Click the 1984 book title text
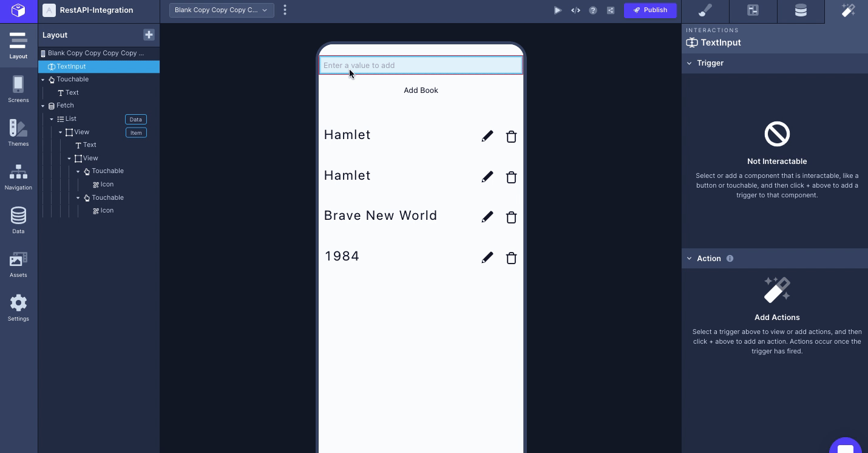This screenshot has height=453, width=868. coord(342,256)
